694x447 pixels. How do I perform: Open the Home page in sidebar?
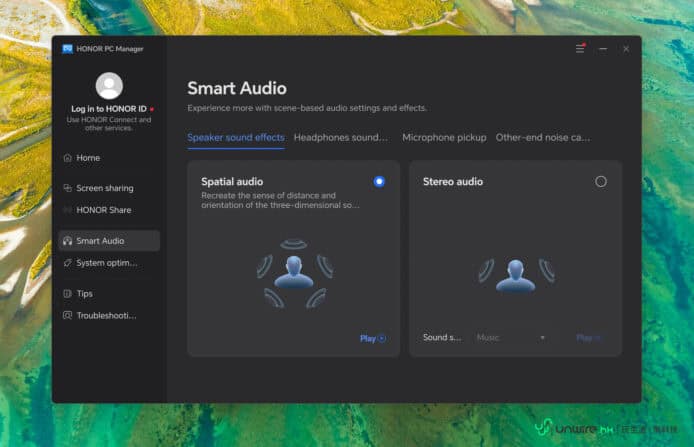tap(88, 158)
